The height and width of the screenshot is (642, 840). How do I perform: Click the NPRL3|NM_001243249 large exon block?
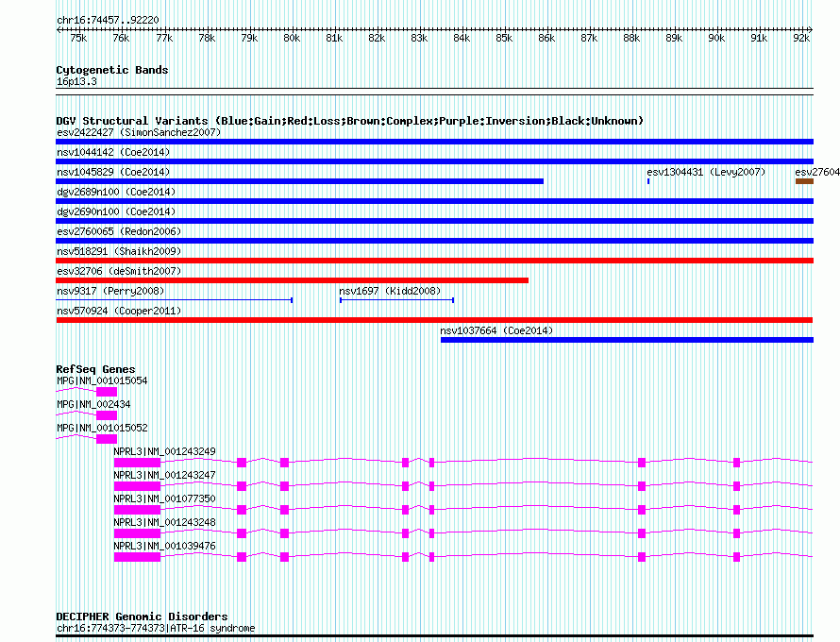(137, 463)
